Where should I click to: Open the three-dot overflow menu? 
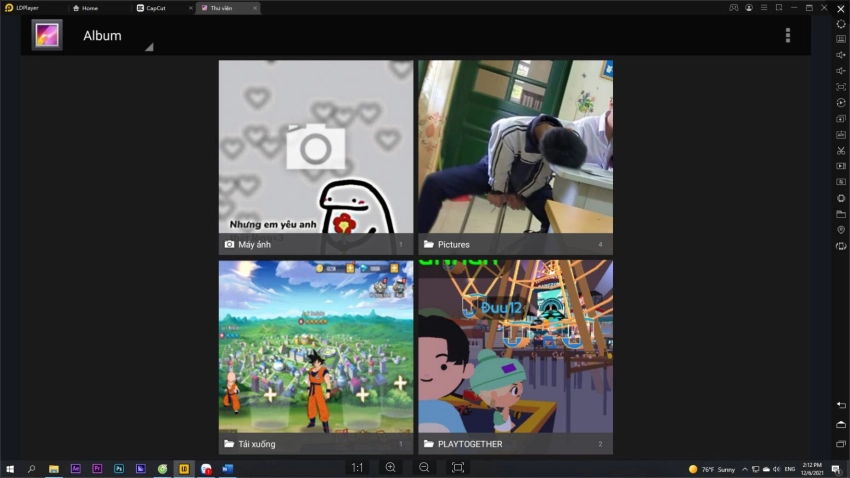click(x=787, y=35)
